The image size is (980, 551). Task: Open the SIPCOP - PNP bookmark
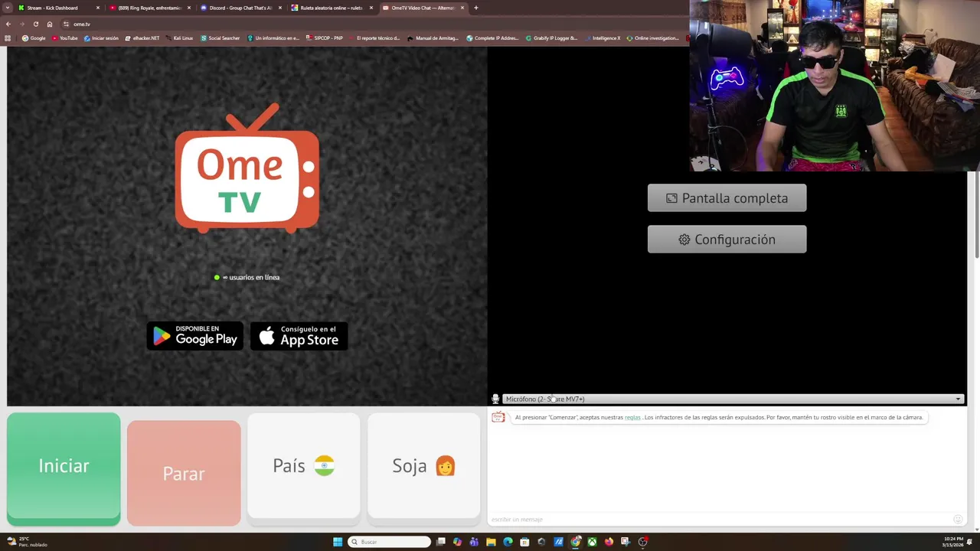click(x=325, y=37)
